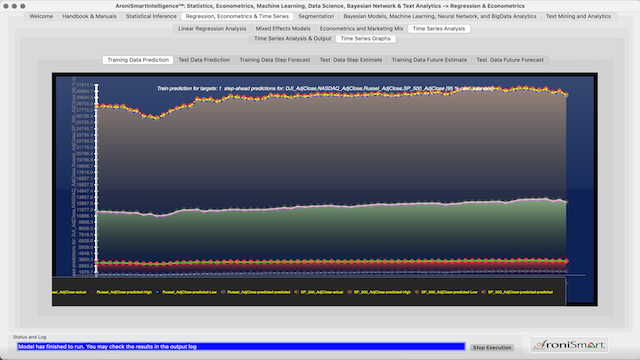Click the 'Status and Log' label
The height and width of the screenshot is (360, 640).
click(29, 337)
